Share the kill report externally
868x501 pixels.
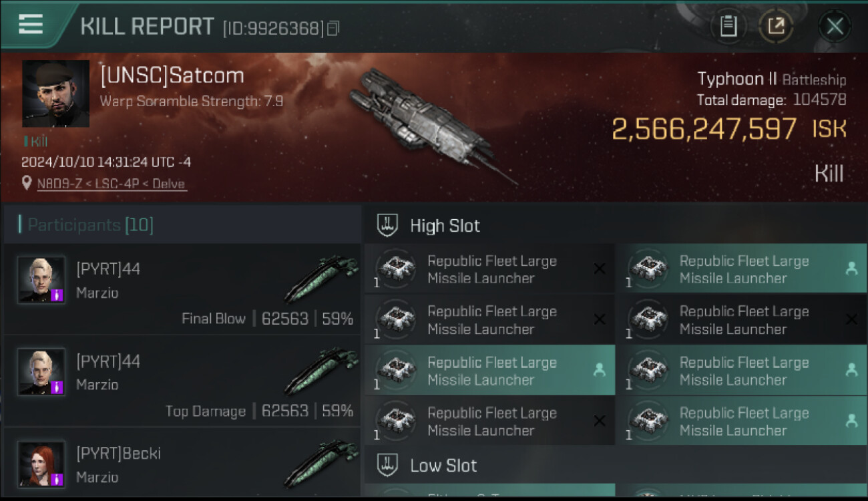(x=776, y=26)
